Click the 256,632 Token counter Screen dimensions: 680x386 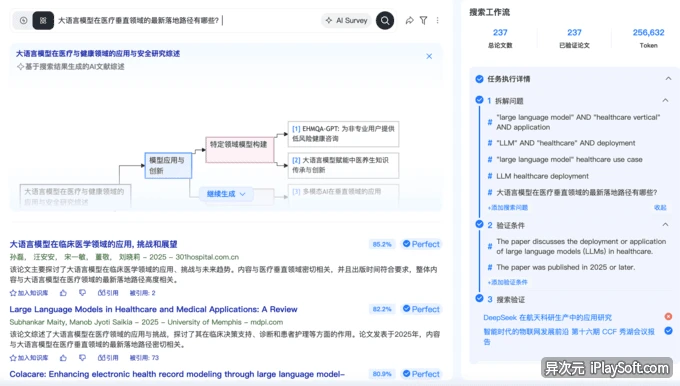click(648, 38)
